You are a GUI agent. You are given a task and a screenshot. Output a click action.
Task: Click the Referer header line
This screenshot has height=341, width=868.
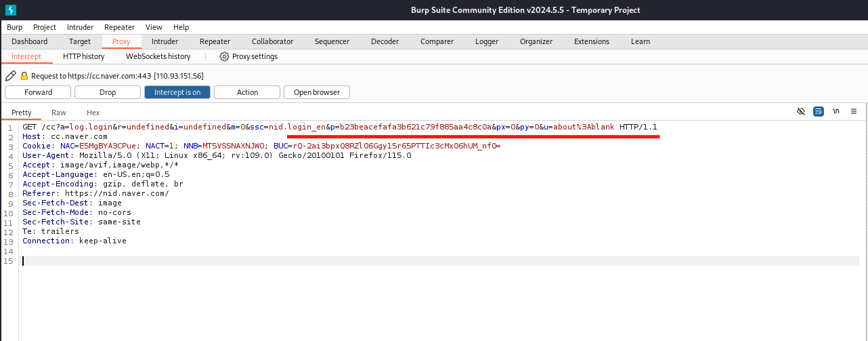95,193
